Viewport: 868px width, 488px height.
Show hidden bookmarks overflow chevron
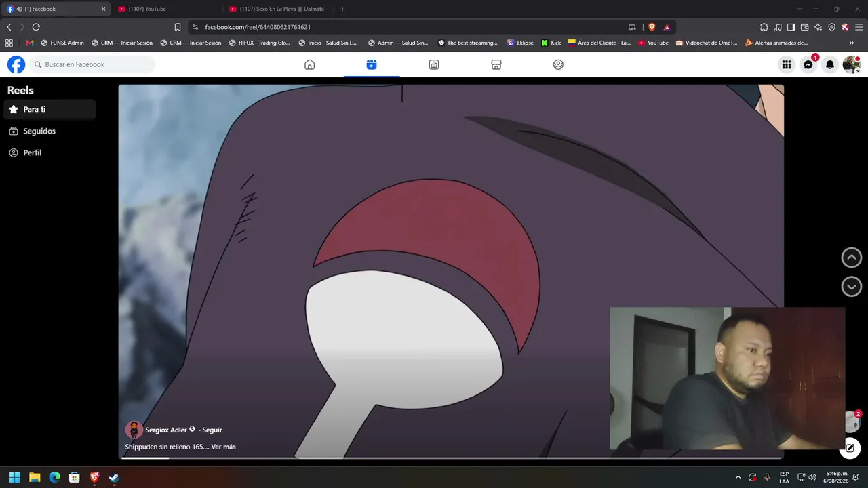pyautogui.click(x=852, y=43)
